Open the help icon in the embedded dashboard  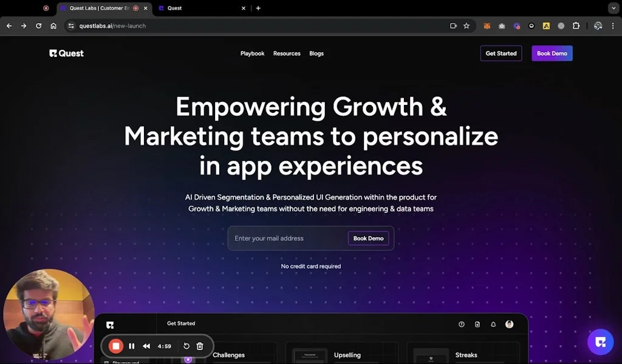click(x=462, y=324)
